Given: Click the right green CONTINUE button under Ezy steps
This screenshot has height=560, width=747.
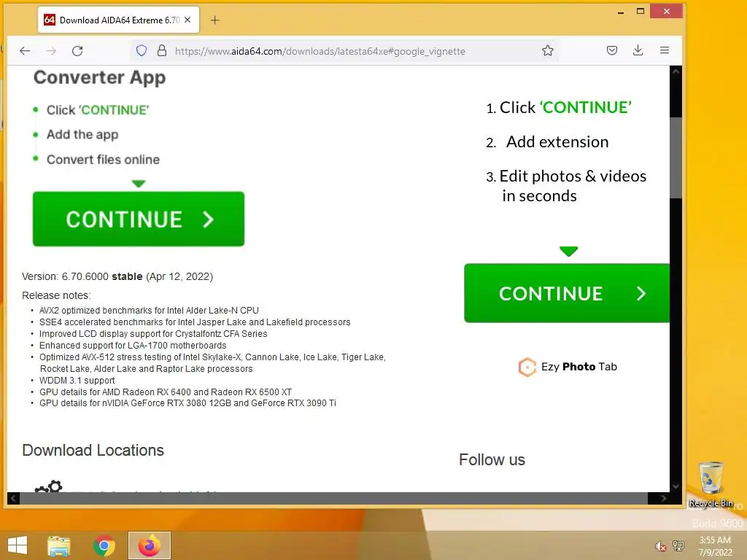Looking at the screenshot, I should (x=567, y=293).
